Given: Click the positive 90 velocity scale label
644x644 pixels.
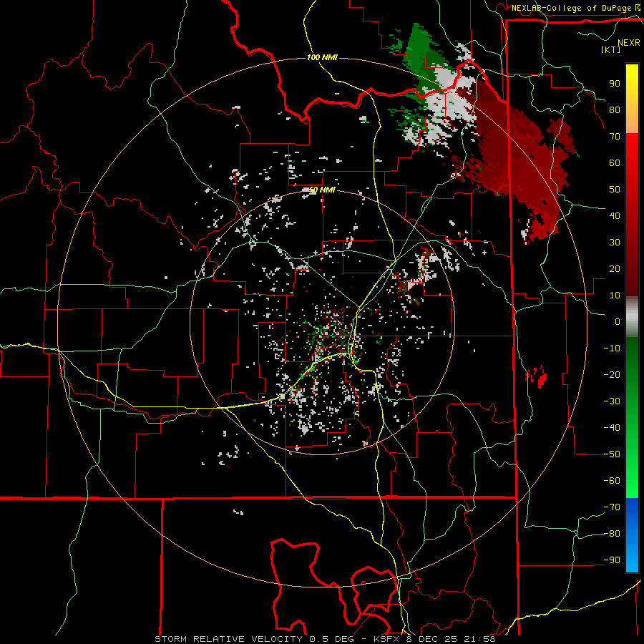Looking at the screenshot, I should point(615,84).
